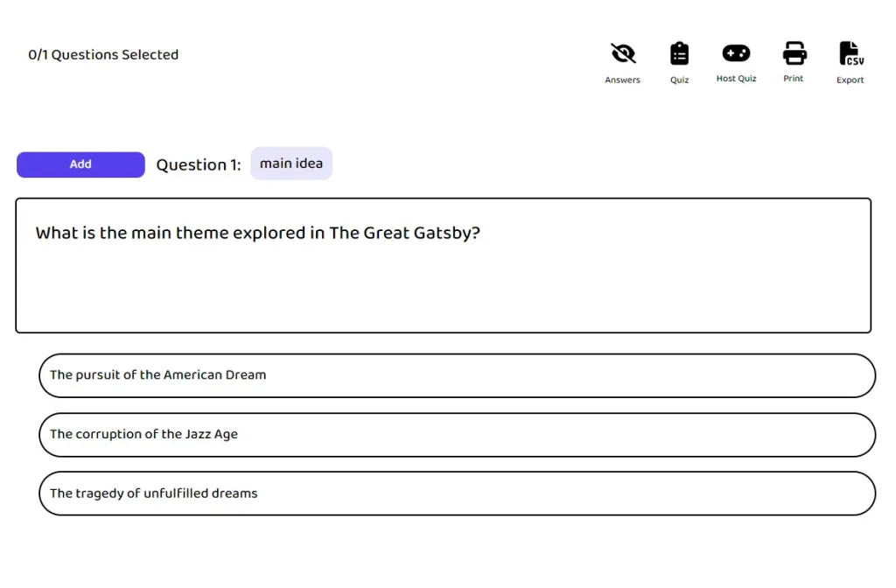Click the '0/1 Questions Selected' counter
The image size is (896, 588).
click(103, 54)
